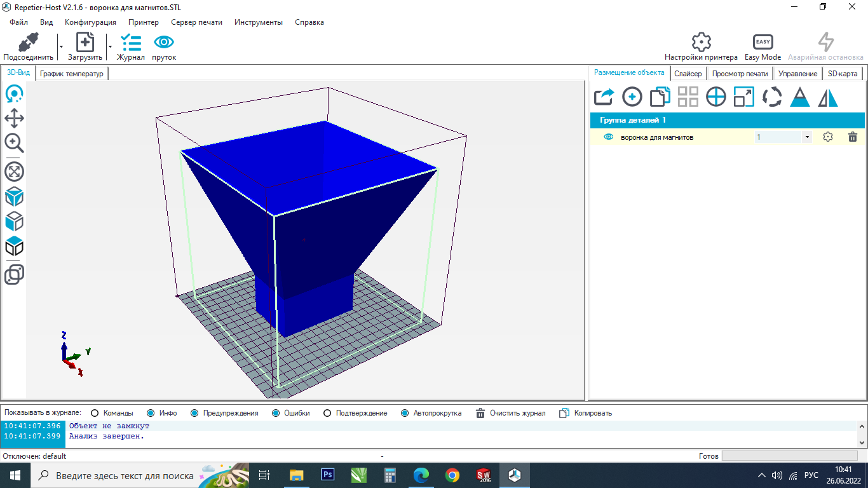The width and height of the screenshot is (868, 488).
Task: Click the center object crosshair icon
Action: tap(716, 97)
